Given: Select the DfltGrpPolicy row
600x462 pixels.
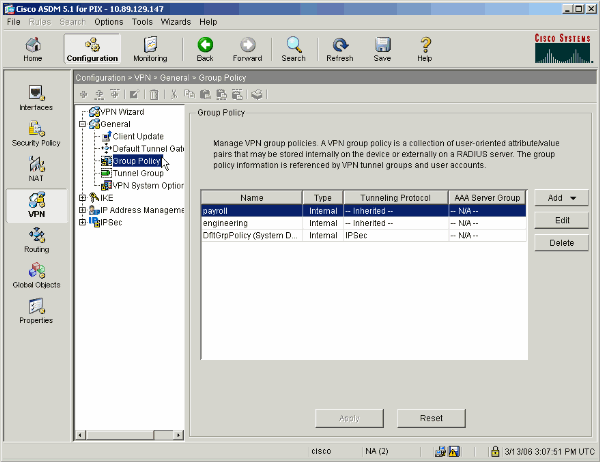Looking at the screenshot, I should (x=364, y=235).
